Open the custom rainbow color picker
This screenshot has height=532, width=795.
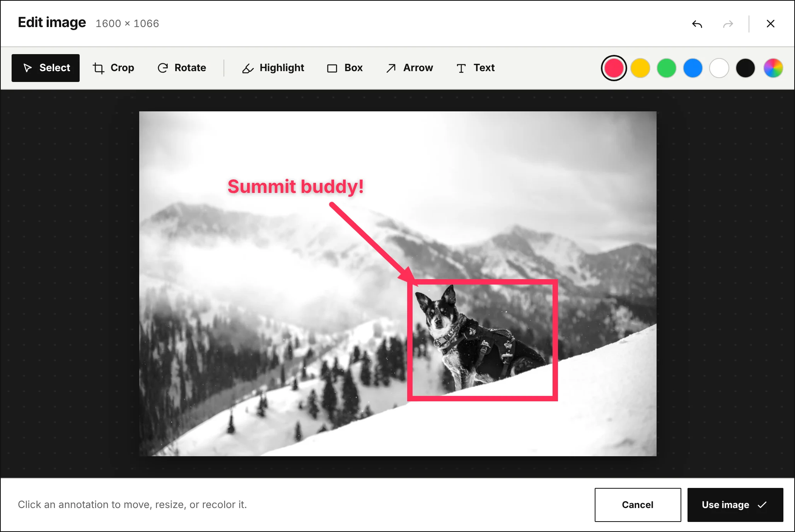(x=773, y=68)
